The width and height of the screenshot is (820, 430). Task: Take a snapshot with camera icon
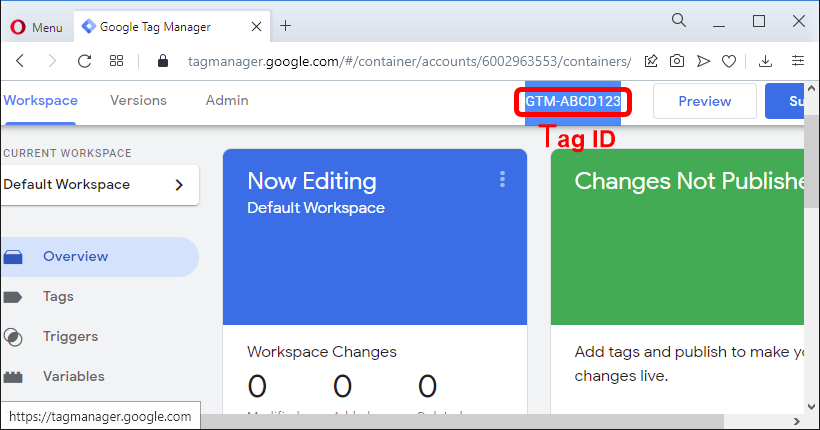pyautogui.click(x=677, y=61)
